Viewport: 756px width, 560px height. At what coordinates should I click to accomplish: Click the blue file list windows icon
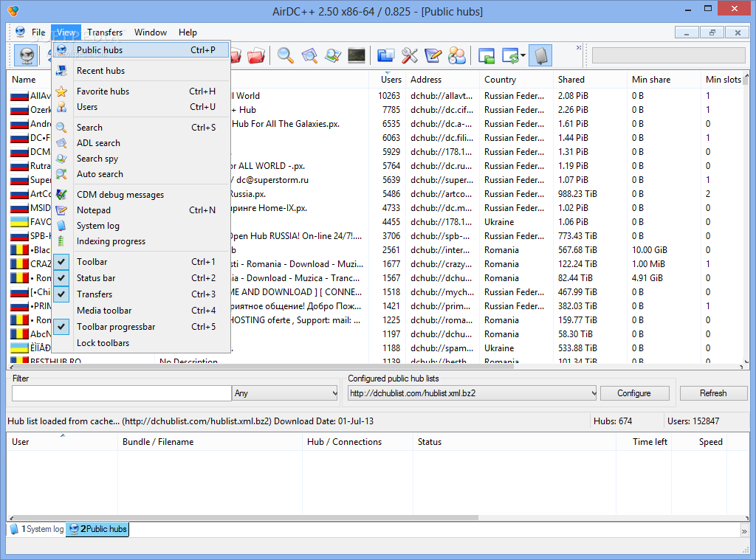click(x=385, y=55)
